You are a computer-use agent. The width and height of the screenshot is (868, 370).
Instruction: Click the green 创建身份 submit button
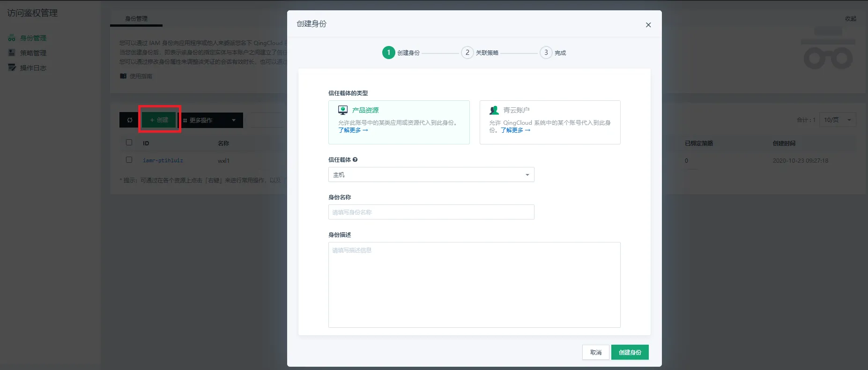[630, 352]
